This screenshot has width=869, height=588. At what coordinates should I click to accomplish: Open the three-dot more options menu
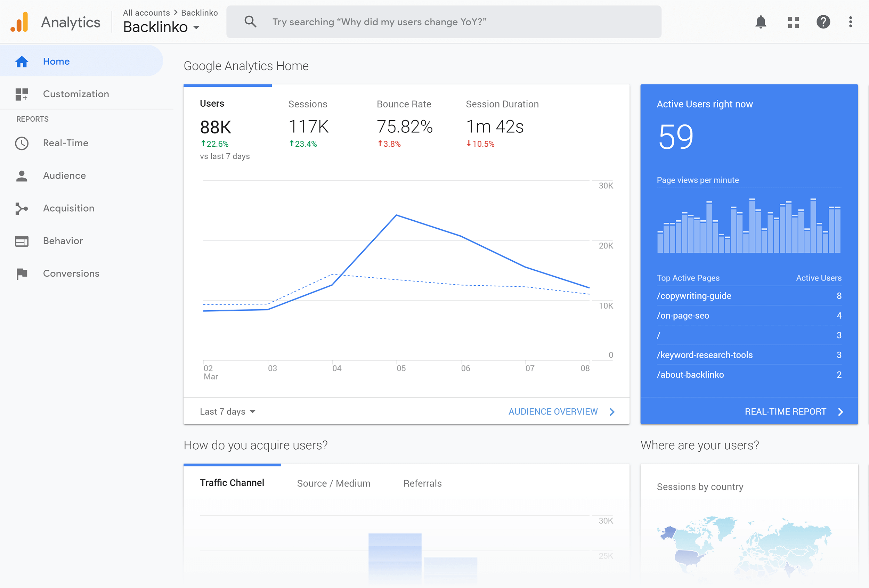tap(850, 22)
